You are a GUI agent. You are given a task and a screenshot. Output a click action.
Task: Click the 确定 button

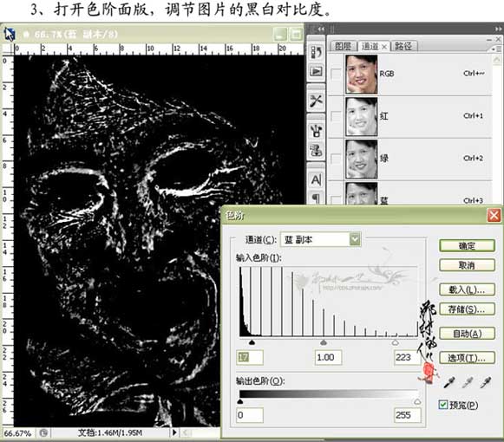(467, 246)
